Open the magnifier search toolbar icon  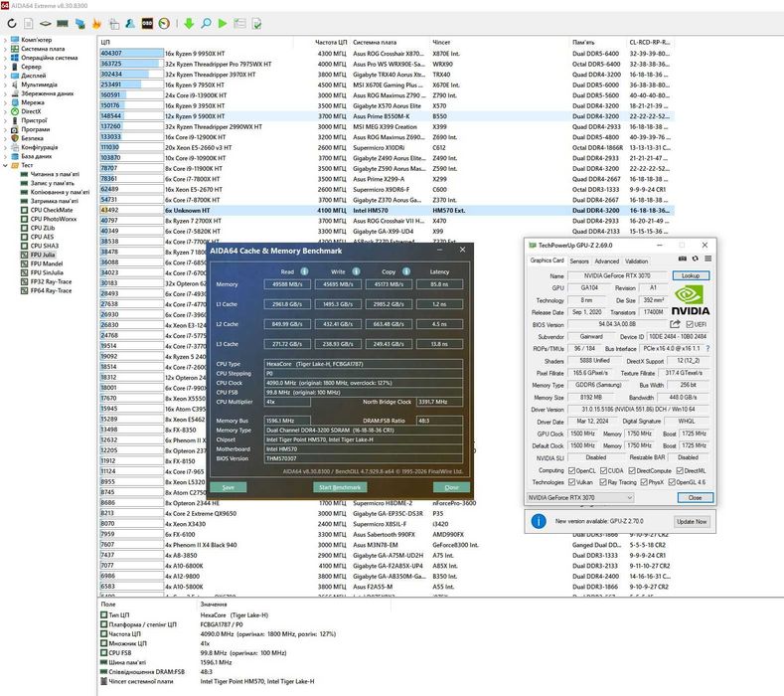click(x=206, y=23)
